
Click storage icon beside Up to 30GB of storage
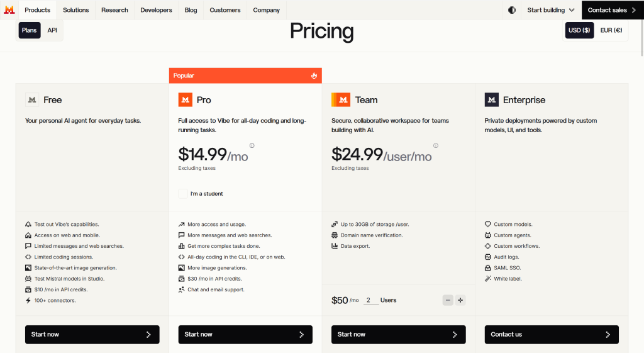tap(335, 225)
